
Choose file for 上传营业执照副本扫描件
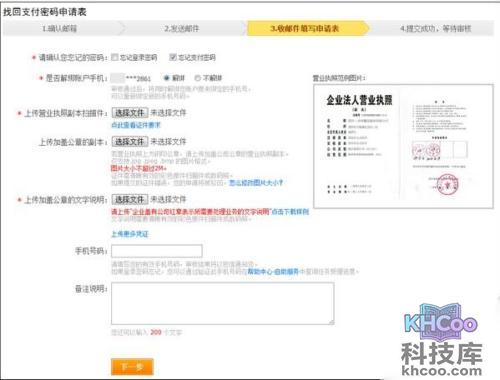tap(130, 113)
